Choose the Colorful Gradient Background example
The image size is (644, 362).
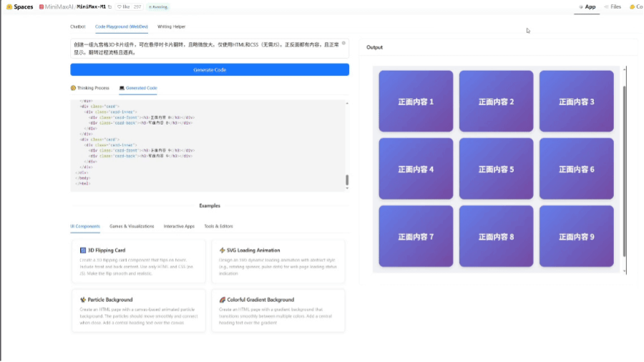tap(278, 310)
